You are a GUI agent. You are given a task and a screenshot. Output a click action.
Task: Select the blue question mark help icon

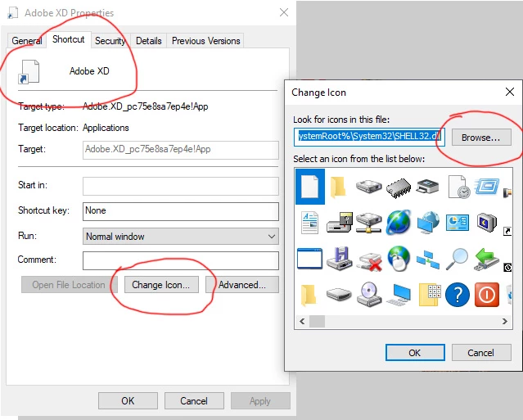click(x=458, y=295)
